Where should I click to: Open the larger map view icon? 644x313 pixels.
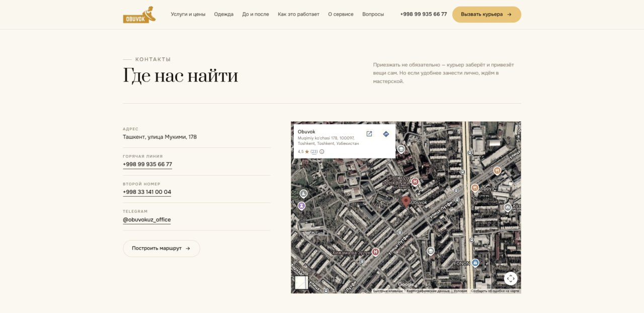[x=369, y=134]
